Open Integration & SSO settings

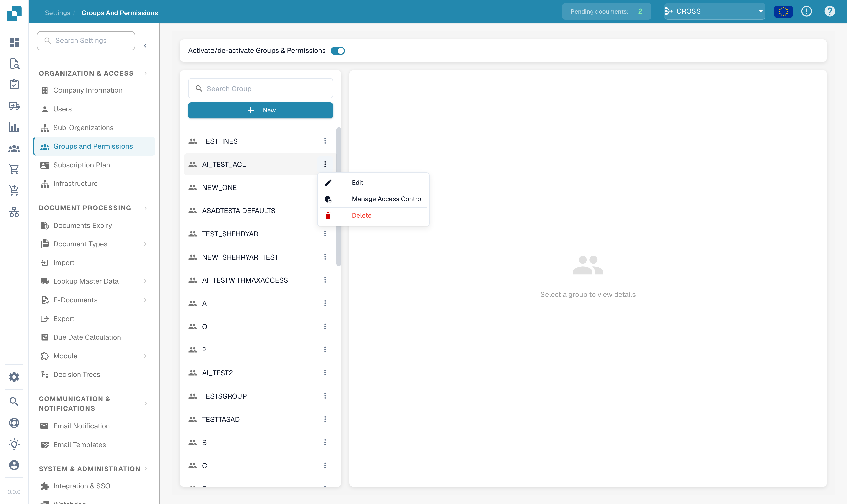(x=94, y=486)
